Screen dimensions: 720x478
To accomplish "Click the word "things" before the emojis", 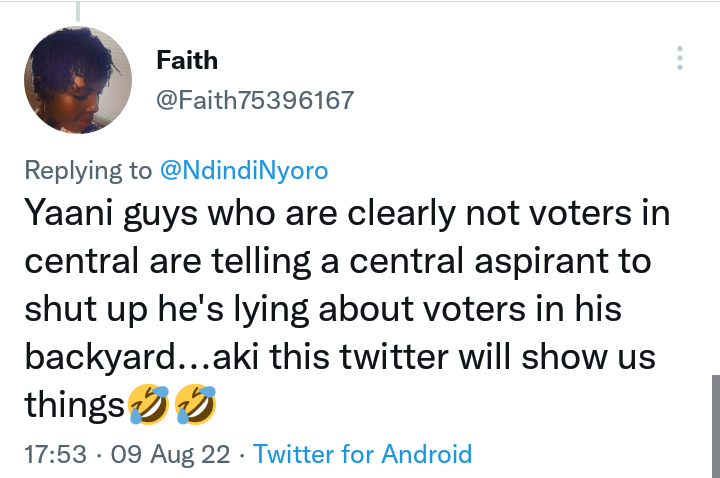I will point(74,405).
